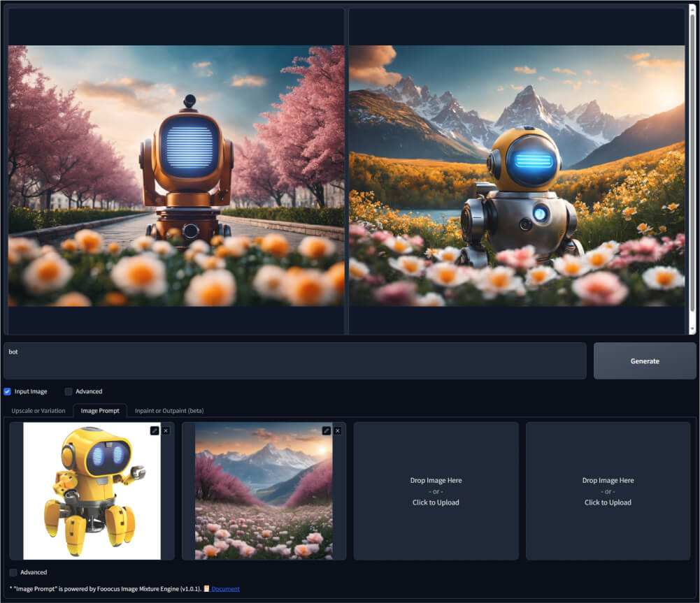Click the edit pencil icon on the yellow robot image
Image resolution: width=700 pixels, height=603 pixels.
click(x=154, y=430)
